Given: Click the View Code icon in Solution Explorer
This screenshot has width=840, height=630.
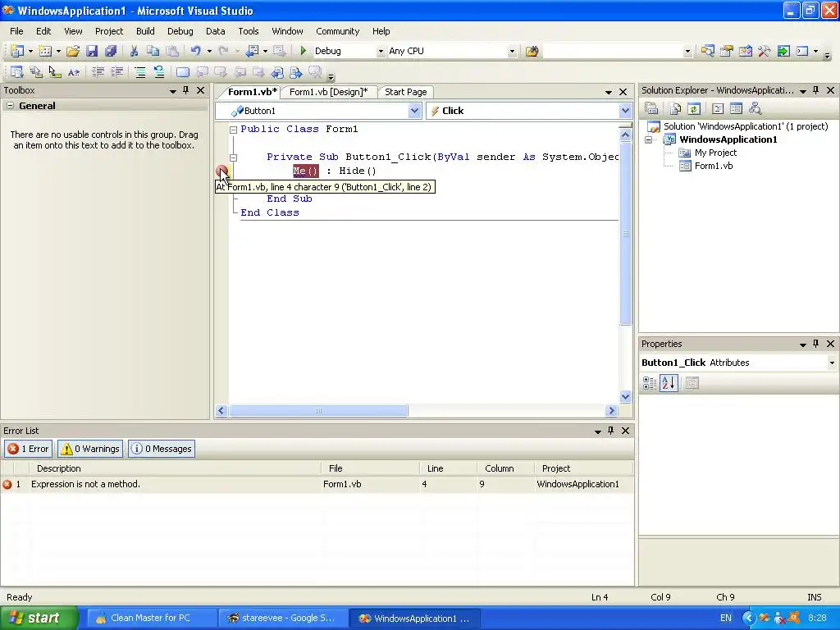Looking at the screenshot, I should click(718, 109).
